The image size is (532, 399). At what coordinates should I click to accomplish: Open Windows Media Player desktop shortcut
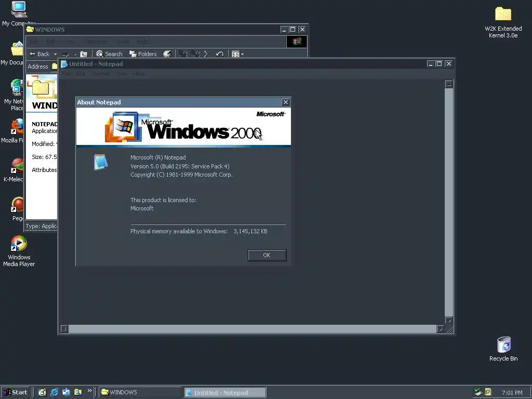[x=19, y=251]
